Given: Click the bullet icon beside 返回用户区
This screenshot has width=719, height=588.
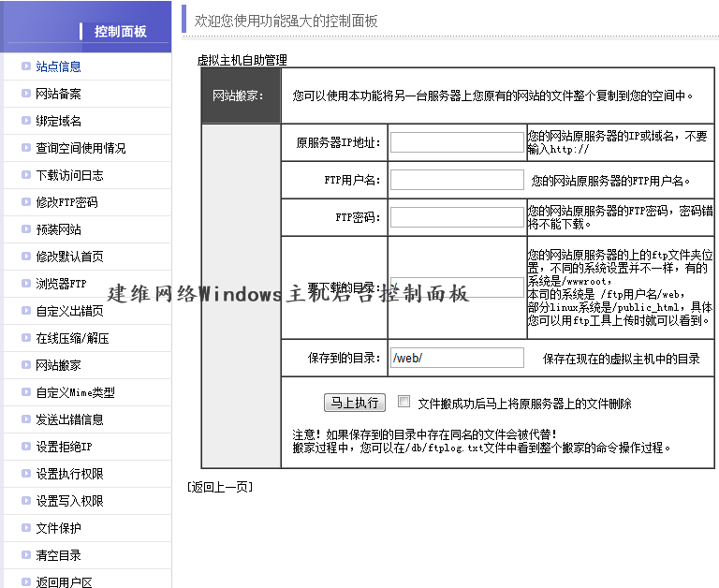Looking at the screenshot, I should click(x=26, y=581).
